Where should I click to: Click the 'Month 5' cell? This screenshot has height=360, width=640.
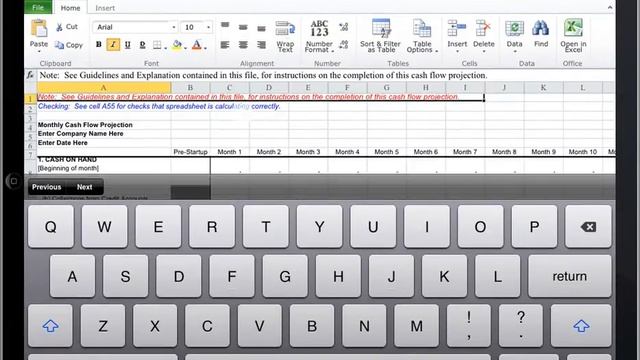(x=387, y=152)
